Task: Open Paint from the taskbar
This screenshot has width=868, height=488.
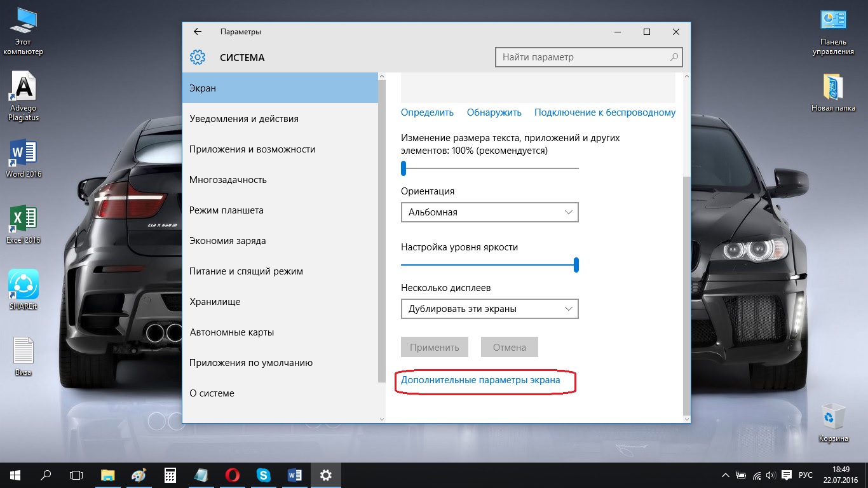Action: pos(139,475)
